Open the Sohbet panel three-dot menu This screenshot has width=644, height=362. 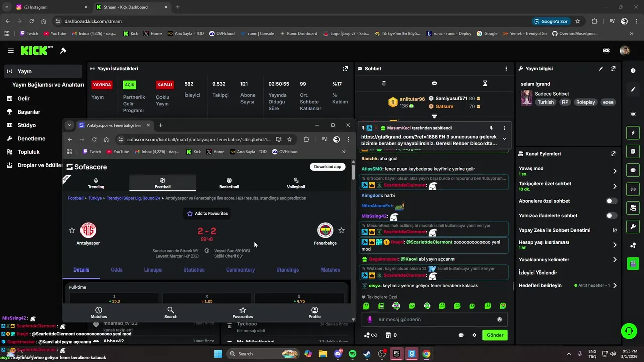tap(506, 69)
